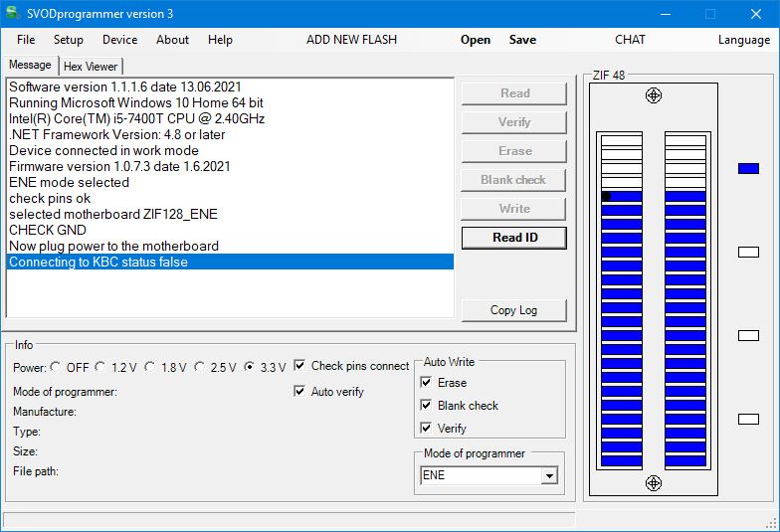Select log line 'Intel(R) Core(TM) i5-7400T CPU'

(x=230, y=118)
